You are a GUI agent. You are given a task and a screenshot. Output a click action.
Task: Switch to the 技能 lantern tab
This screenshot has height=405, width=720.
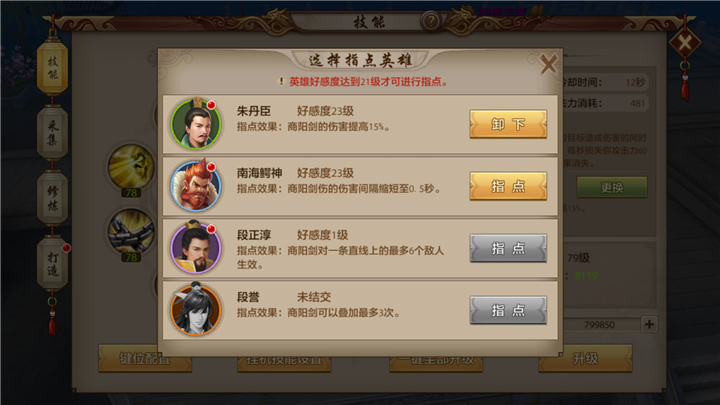52,68
